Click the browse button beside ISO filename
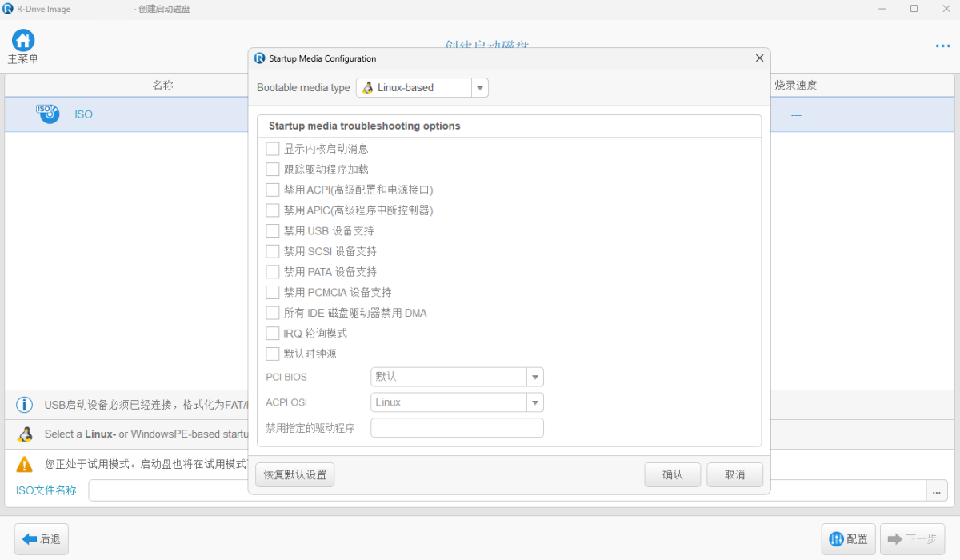The width and height of the screenshot is (960, 560). click(937, 490)
